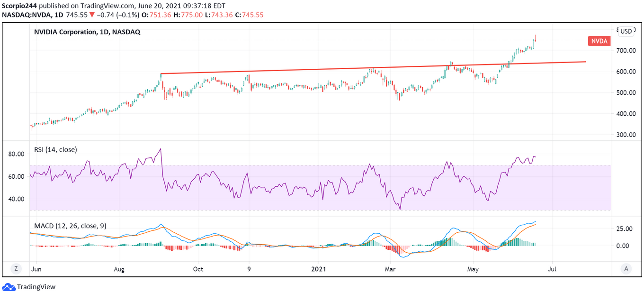Click the red trendline on the price chart

click(373, 68)
